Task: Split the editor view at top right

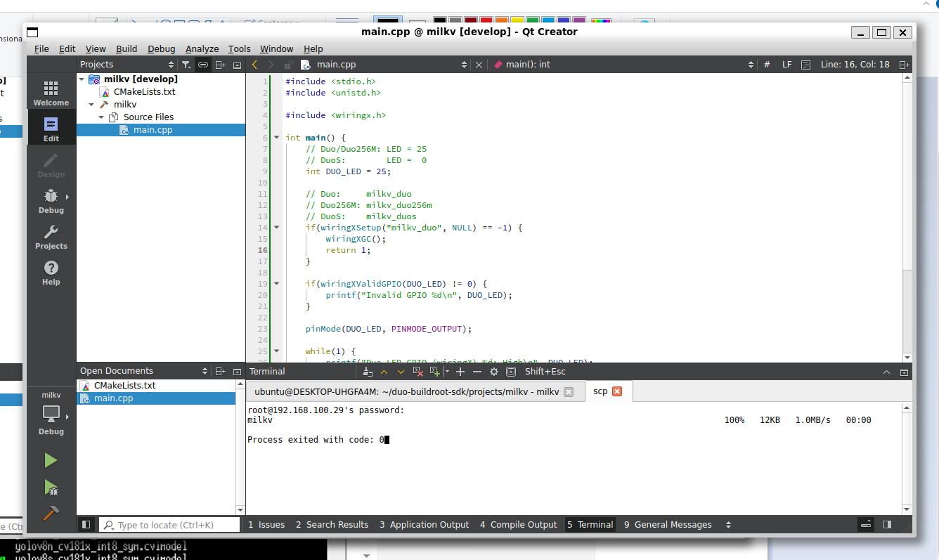Action: (905, 65)
